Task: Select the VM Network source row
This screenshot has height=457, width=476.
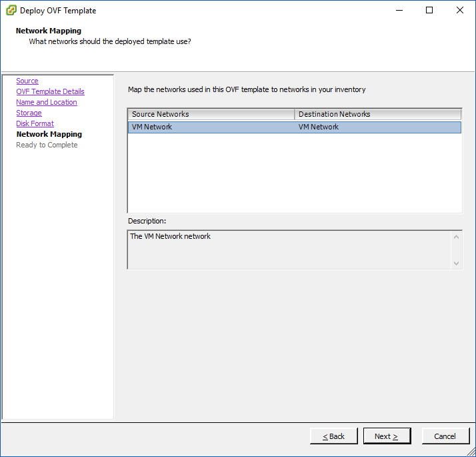Action: [x=211, y=127]
